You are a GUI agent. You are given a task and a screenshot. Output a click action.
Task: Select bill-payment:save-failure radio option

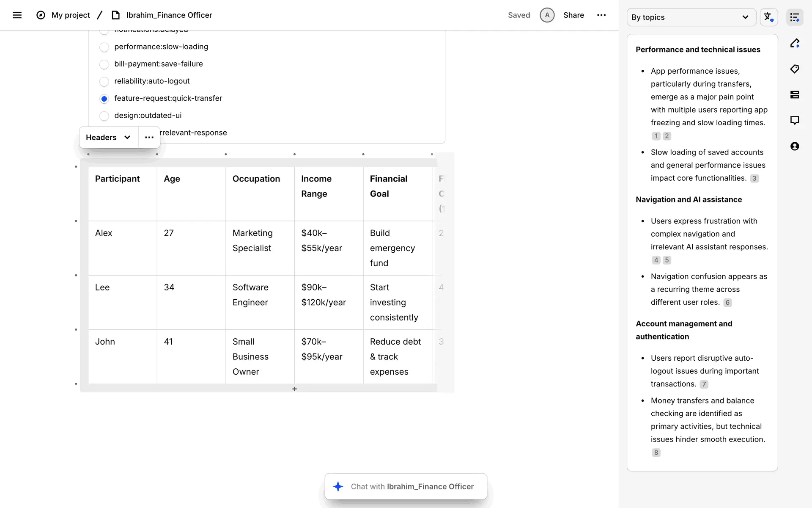coord(104,64)
